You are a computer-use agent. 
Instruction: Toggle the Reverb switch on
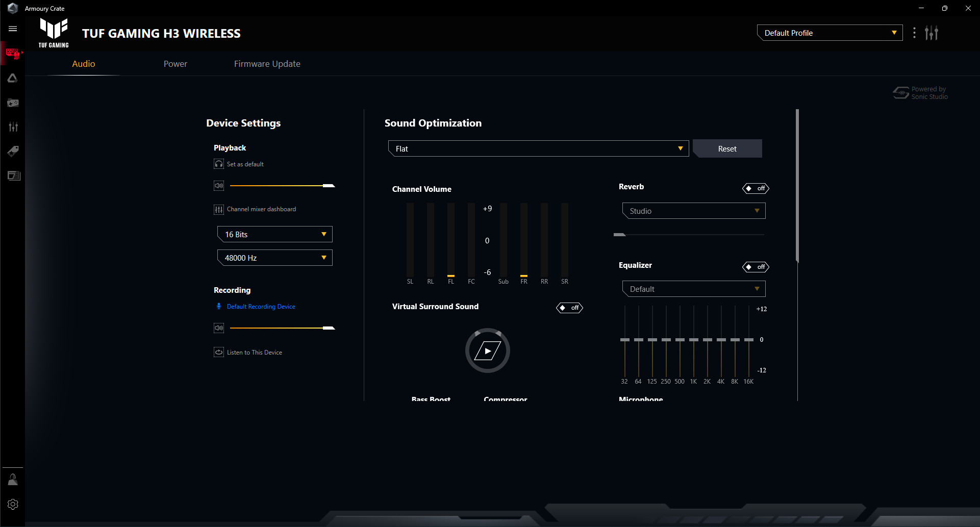pos(756,188)
